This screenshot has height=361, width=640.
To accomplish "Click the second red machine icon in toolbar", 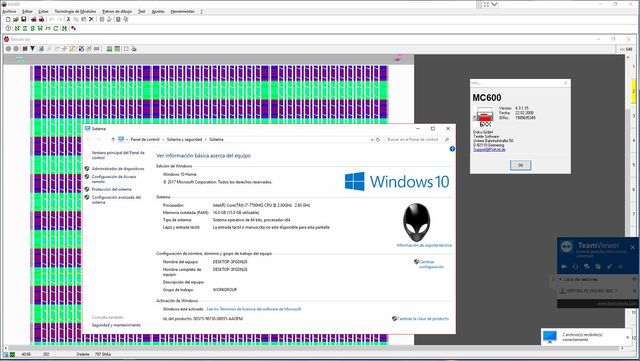I will [41, 19].
